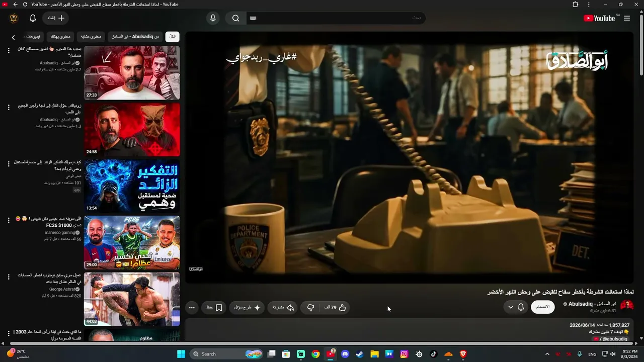Share the video (مشاركة)
644x362 pixels.
coord(283,307)
